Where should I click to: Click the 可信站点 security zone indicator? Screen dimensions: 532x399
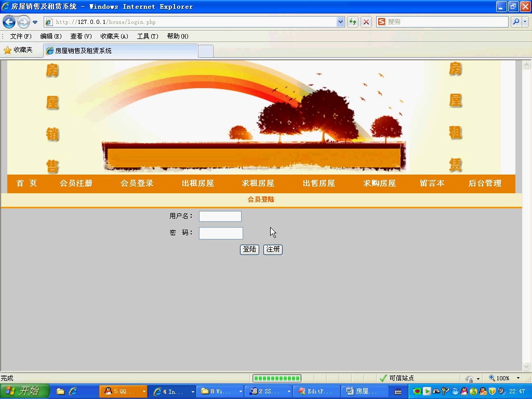click(x=397, y=378)
